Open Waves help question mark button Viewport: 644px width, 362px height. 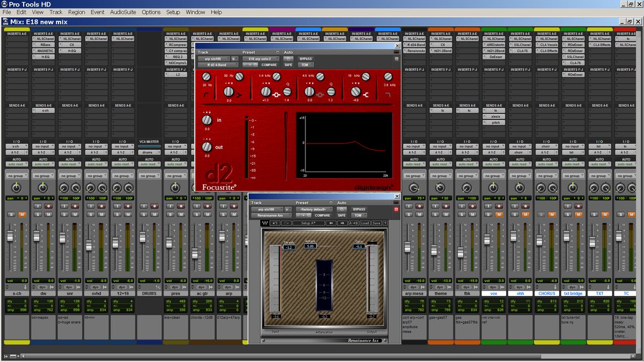[x=385, y=223]
